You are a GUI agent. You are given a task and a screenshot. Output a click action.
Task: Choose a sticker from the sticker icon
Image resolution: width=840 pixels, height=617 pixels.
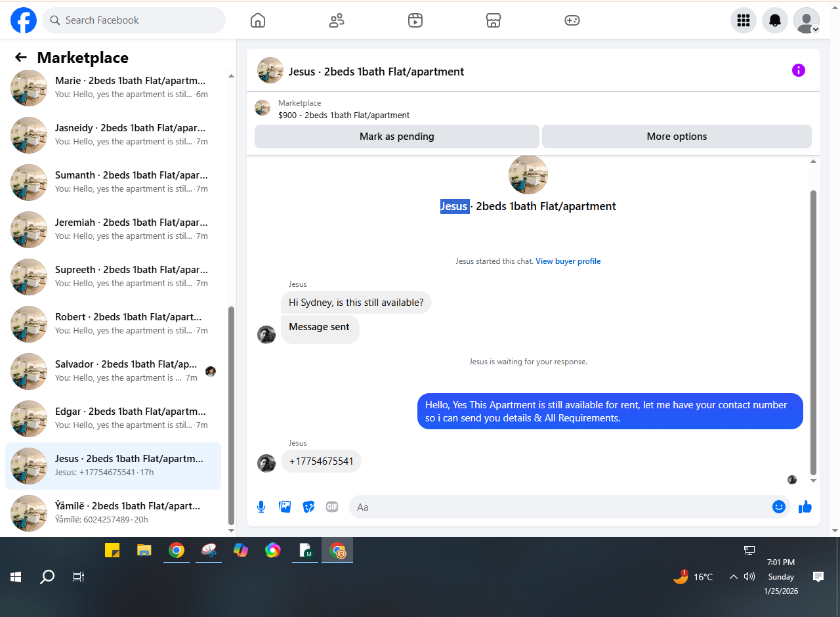[308, 507]
